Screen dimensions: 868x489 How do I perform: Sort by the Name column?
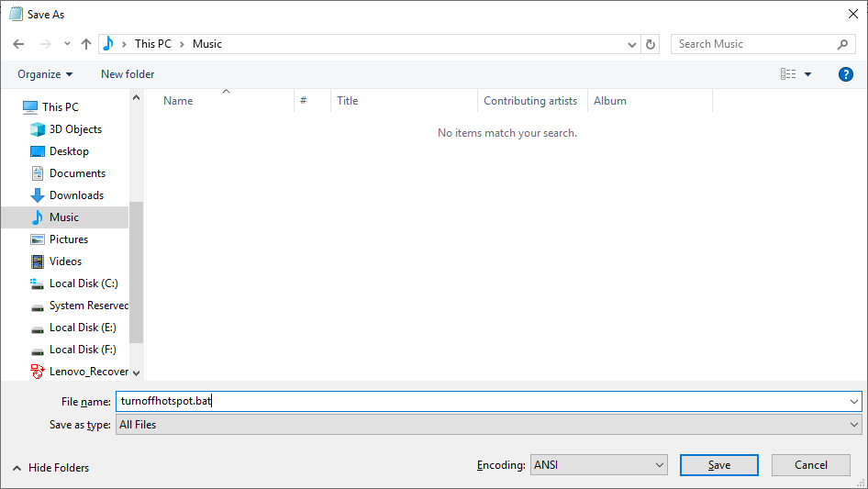pyautogui.click(x=178, y=101)
